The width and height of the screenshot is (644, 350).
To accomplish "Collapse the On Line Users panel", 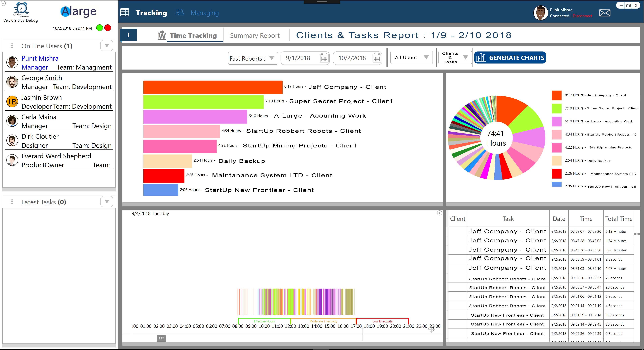I will coord(107,46).
